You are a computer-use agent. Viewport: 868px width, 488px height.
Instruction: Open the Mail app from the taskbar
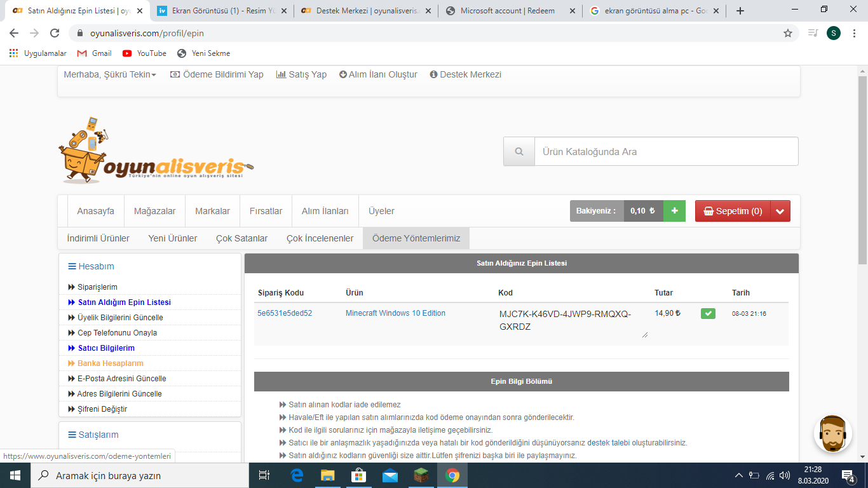click(x=390, y=475)
